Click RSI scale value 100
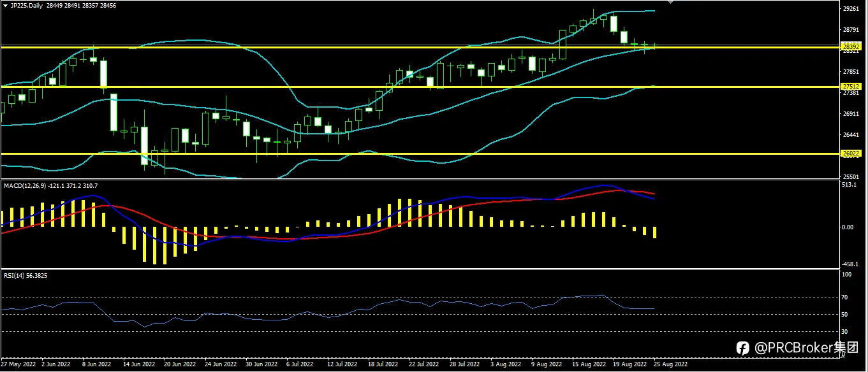This screenshot has width=868, height=372. coord(847,275)
